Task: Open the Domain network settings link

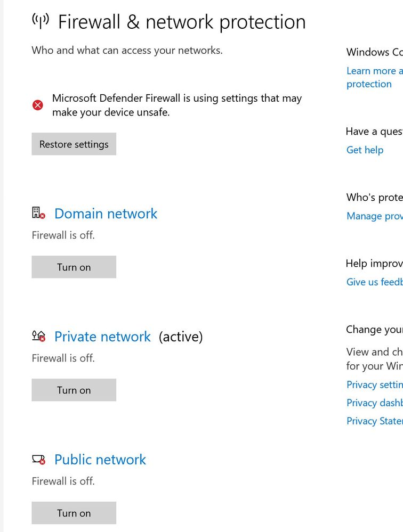Action: 106,214
